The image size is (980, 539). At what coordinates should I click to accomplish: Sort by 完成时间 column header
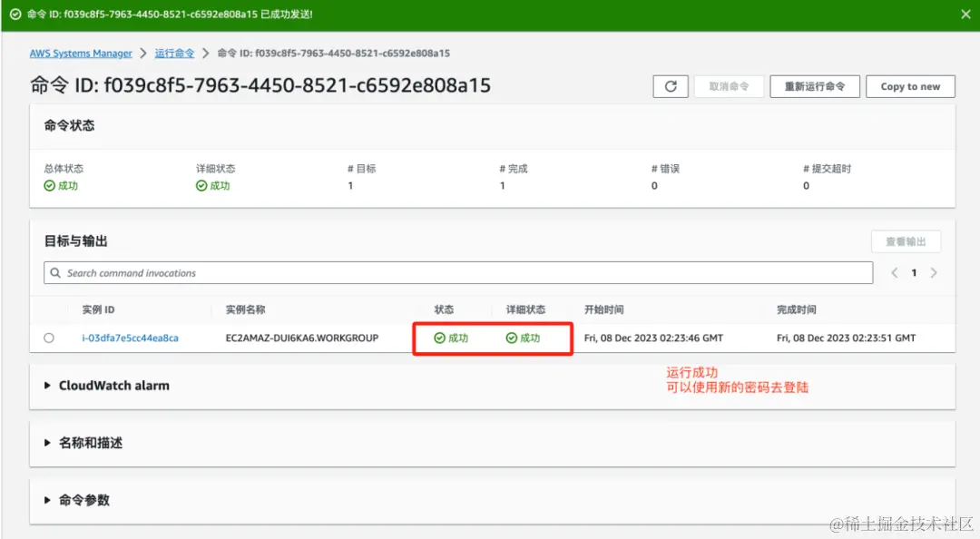797,309
